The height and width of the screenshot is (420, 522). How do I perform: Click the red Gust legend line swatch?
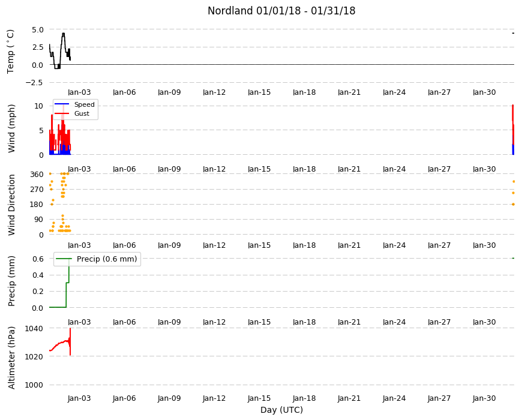[x=62, y=113]
